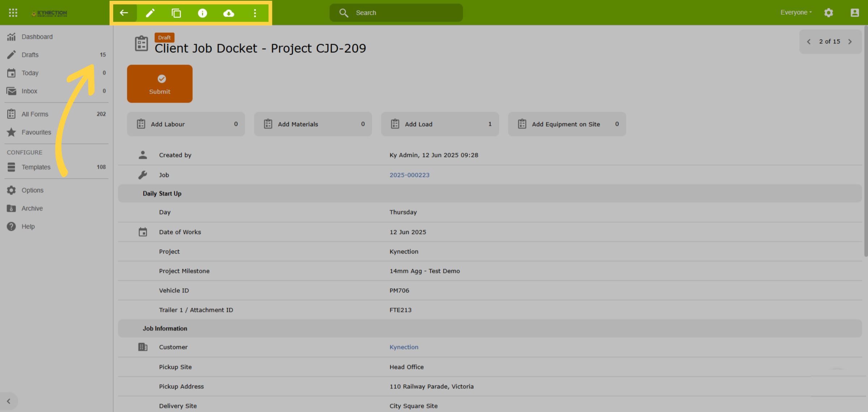The height and width of the screenshot is (412, 868).
Task: Open job link 2025-000223
Action: [409, 175]
